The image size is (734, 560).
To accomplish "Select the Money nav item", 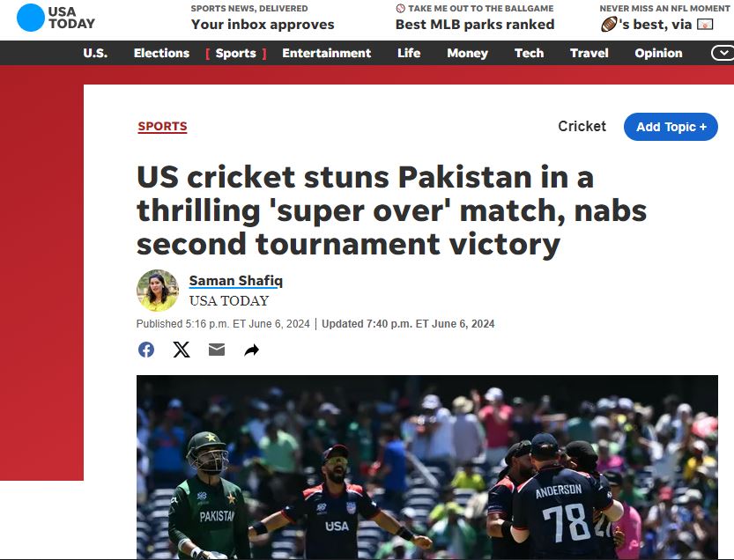I will [467, 54].
